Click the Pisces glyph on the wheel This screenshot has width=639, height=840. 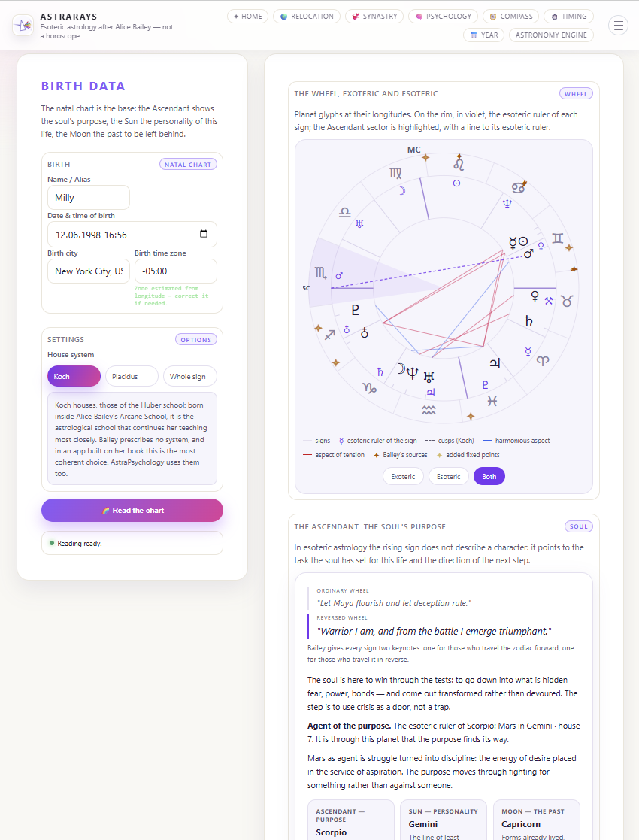point(492,402)
